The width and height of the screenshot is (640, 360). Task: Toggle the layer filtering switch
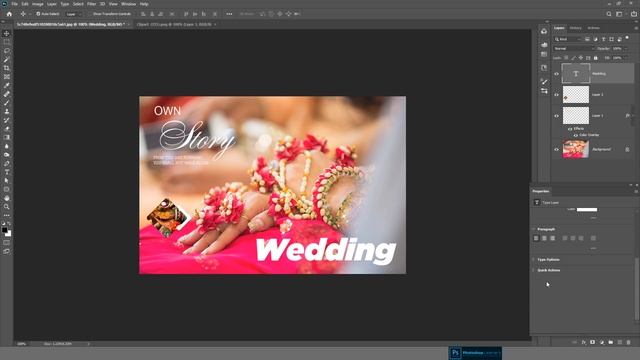627,38
